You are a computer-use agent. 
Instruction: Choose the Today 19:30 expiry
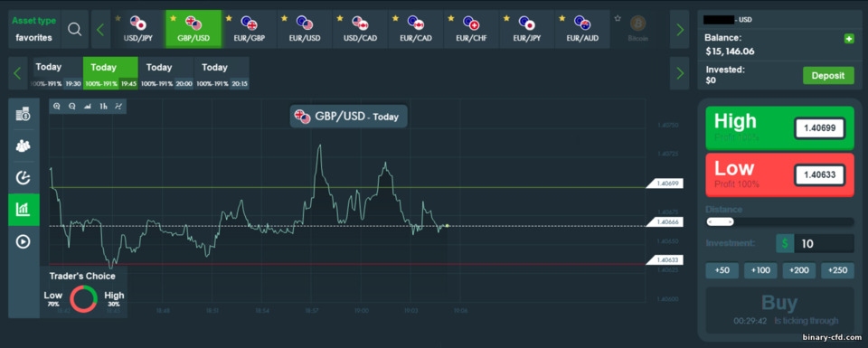point(55,73)
